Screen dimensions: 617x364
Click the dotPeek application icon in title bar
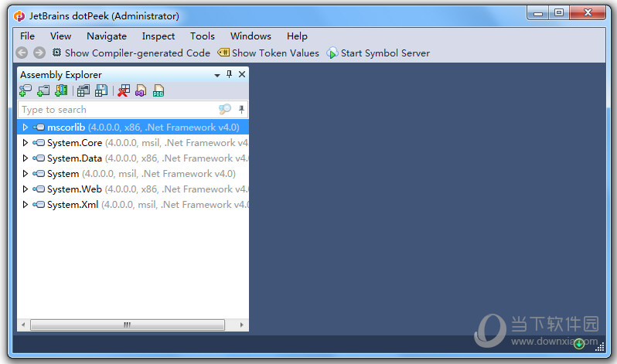(x=19, y=16)
